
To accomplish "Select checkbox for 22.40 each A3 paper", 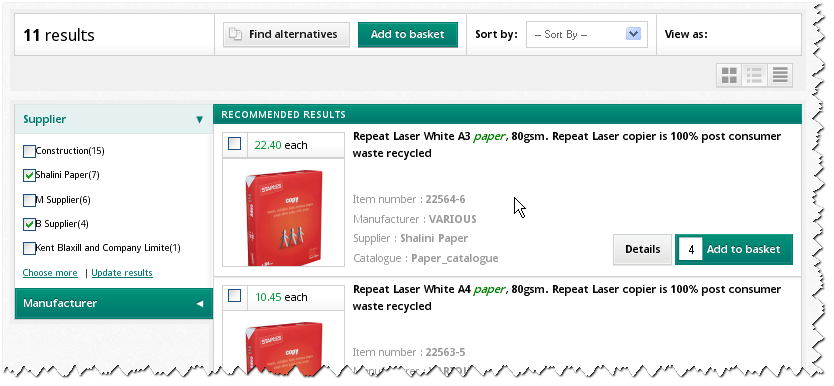I will 235,144.
